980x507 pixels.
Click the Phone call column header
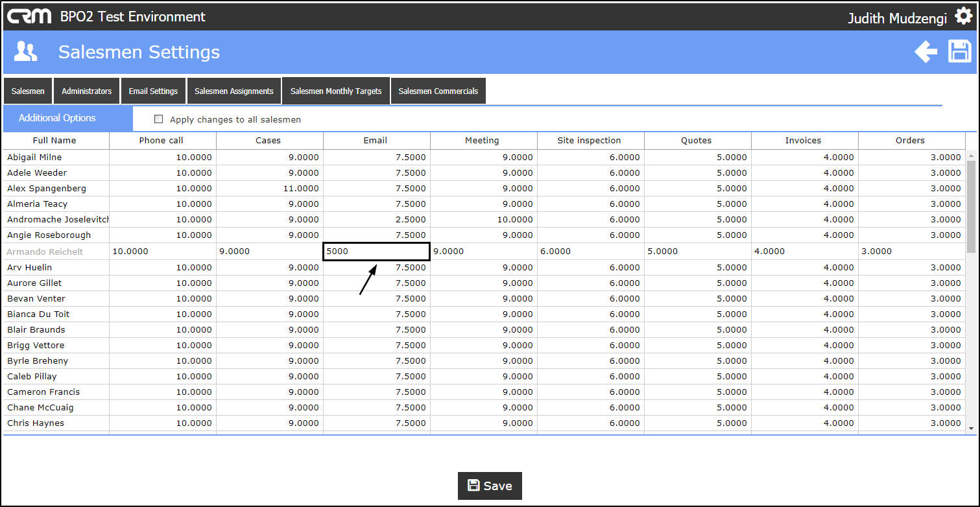[161, 141]
